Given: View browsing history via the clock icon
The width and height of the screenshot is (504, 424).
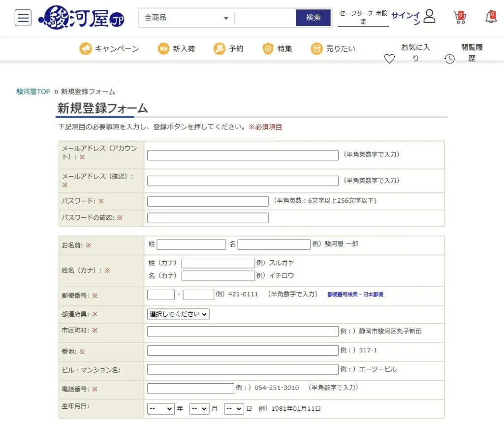Looking at the screenshot, I should coord(449,59).
